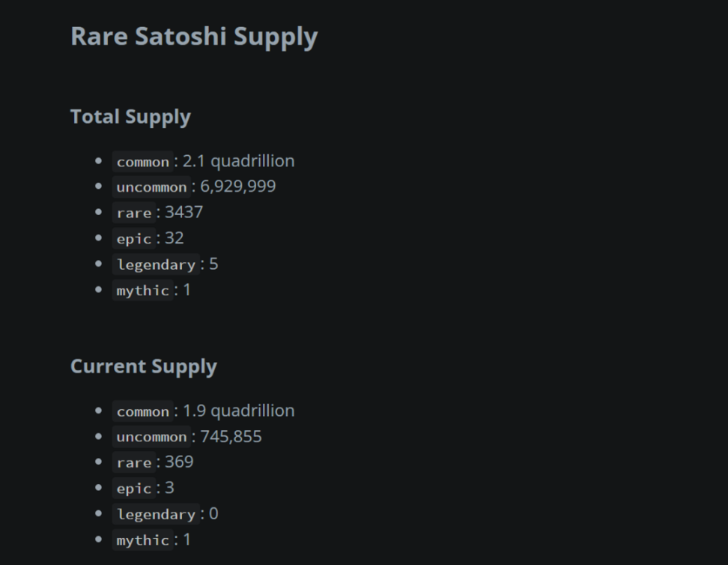Click the Current Supply subheading
The height and width of the screenshot is (565, 728).
click(143, 366)
